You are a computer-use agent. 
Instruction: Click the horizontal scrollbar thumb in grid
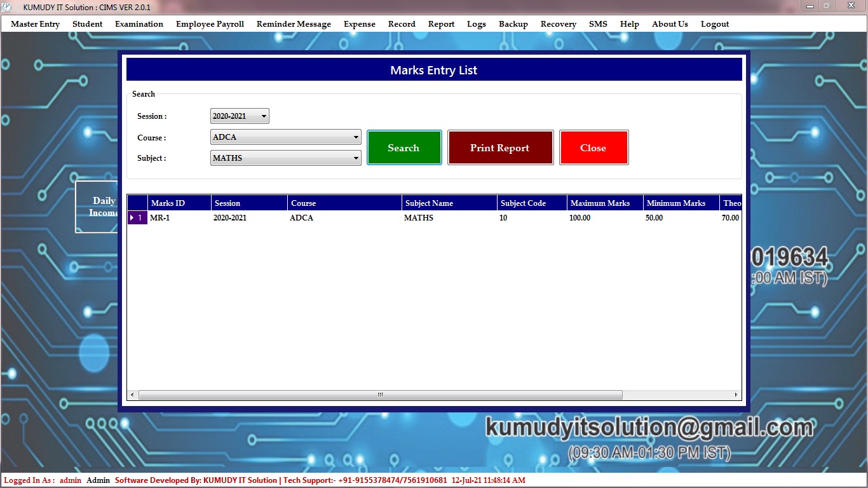(x=380, y=395)
